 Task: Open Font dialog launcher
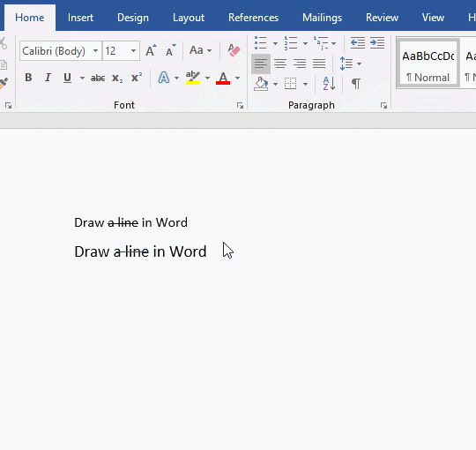(240, 105)
